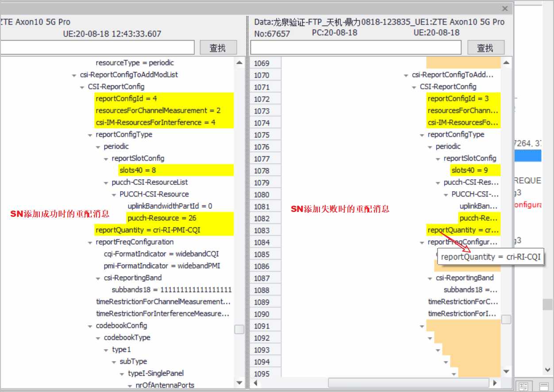Collapse typeI-SinglePanel node in left tree
554x392 pixels.
click(122, 374)
